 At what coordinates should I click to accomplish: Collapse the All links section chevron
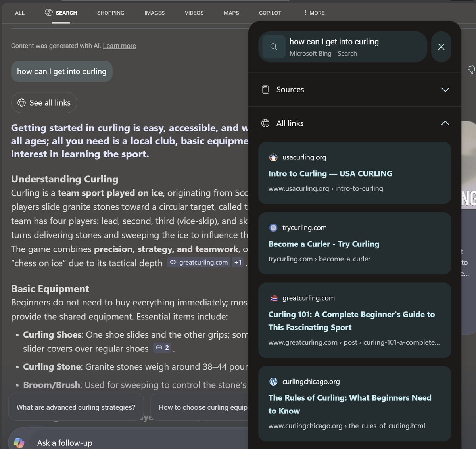click(x=445, y=123)
